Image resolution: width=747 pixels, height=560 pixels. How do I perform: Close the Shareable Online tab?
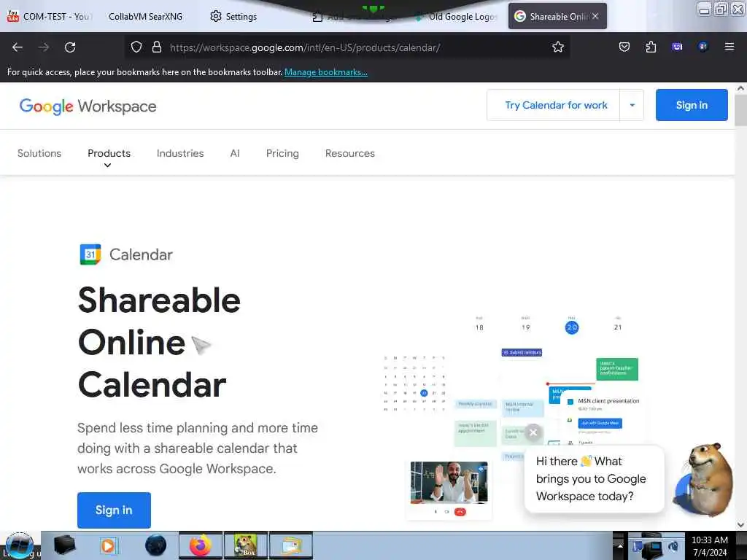[595, 16]
